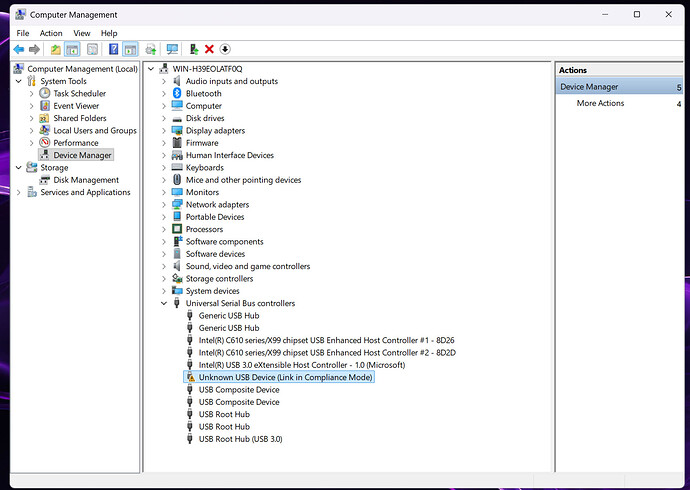Toggle the Show/Hide Console Tree toolbar icon
The width and height of the screenshot is (690, 490).
tap(72, 49)
